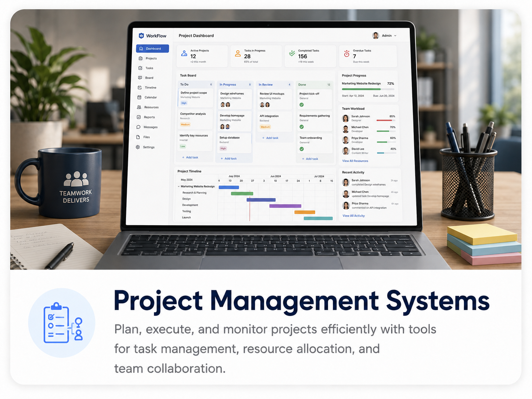Open the Admin dropdown chevron
This screenshot has height=399, width=532.
(x=395, y=36)
